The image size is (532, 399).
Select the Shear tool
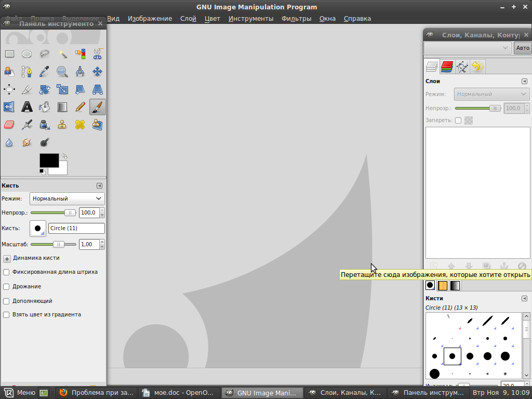pyautogui.click(x=79, y=89)
